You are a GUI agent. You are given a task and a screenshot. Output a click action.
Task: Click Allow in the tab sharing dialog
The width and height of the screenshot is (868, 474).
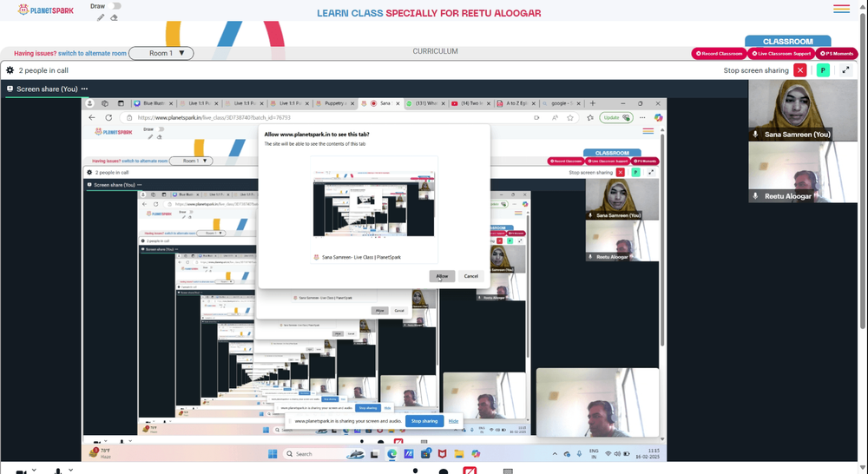click(442, 276)
